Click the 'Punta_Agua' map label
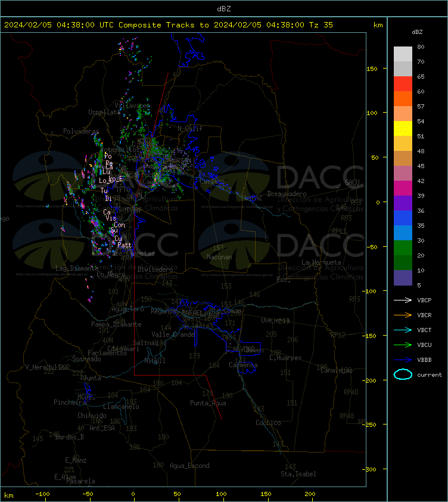Viewport: 448px width, 502px height. (208, 403)
